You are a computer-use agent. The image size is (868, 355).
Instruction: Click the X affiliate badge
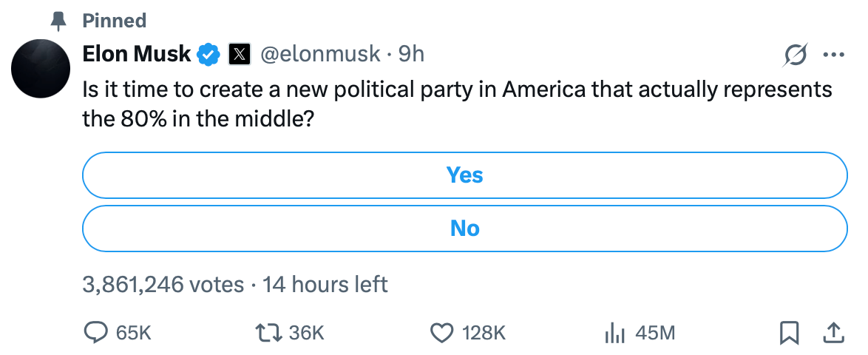(239, 54)
